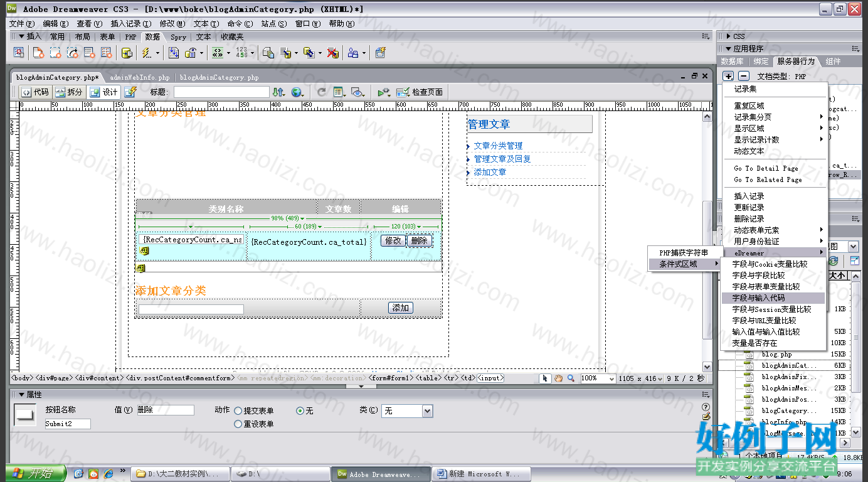Open the adminWebInfo.php document tab

click(140, 78)
